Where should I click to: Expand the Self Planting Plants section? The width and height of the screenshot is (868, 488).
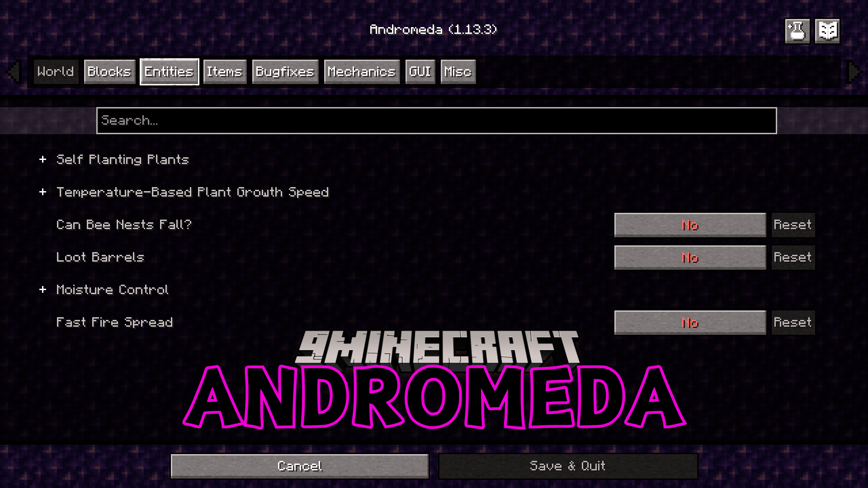[x=42, y=159]
